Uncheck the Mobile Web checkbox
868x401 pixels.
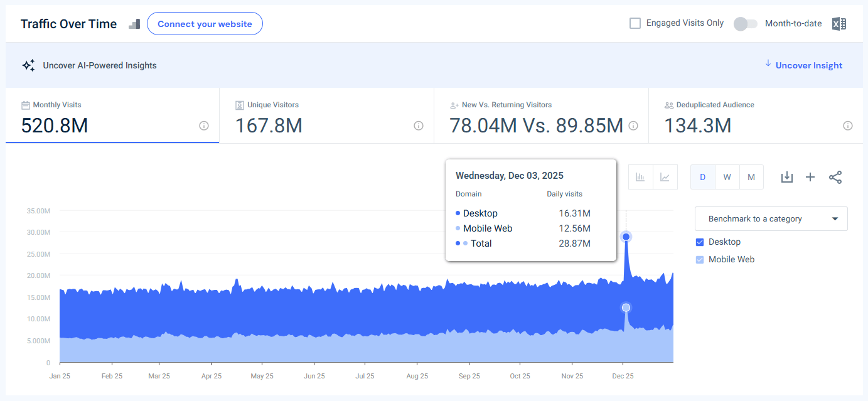[x=699, y=259]
